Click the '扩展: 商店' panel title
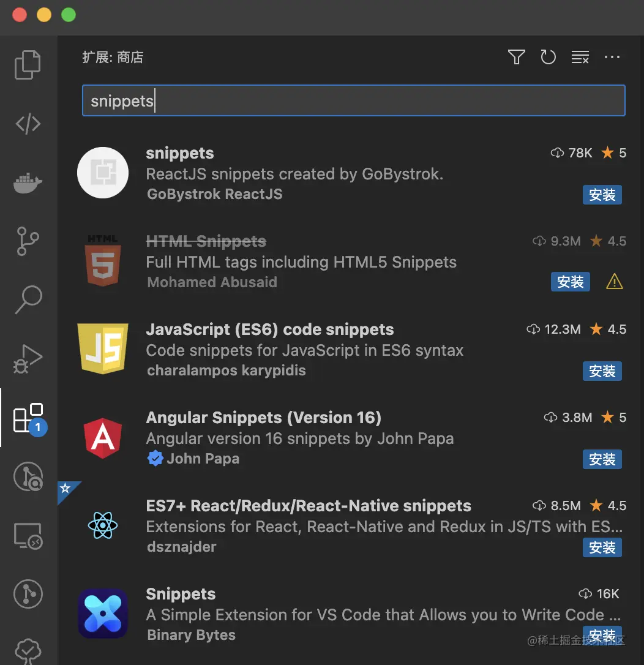Image resolution: width=644 pixels, height=665 pixels. [x=113, y=58]
